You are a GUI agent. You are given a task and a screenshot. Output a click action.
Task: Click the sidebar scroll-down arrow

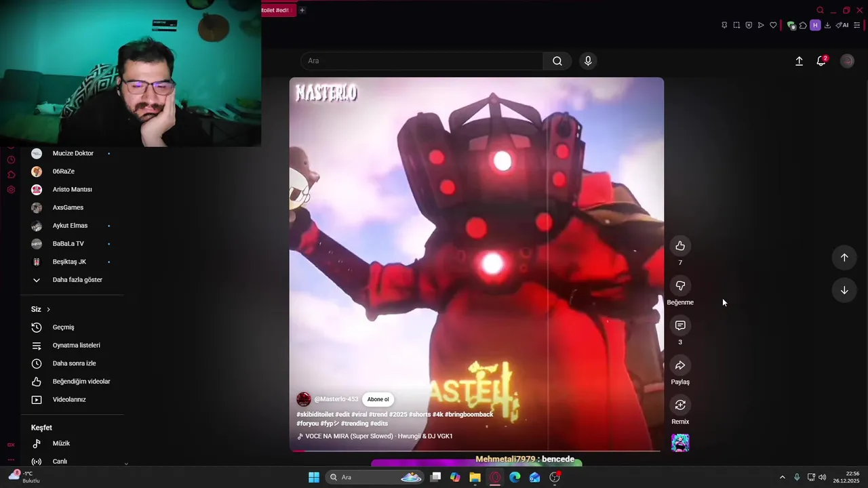(126, 464)
